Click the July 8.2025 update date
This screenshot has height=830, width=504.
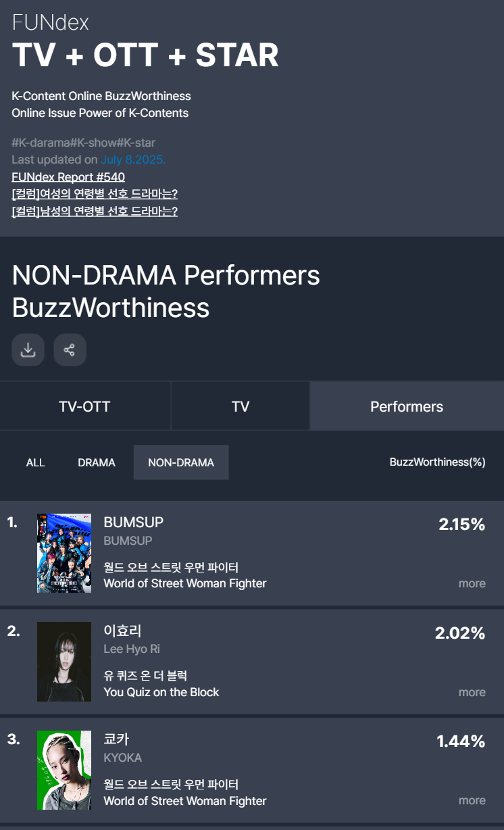tap(133, 160)
